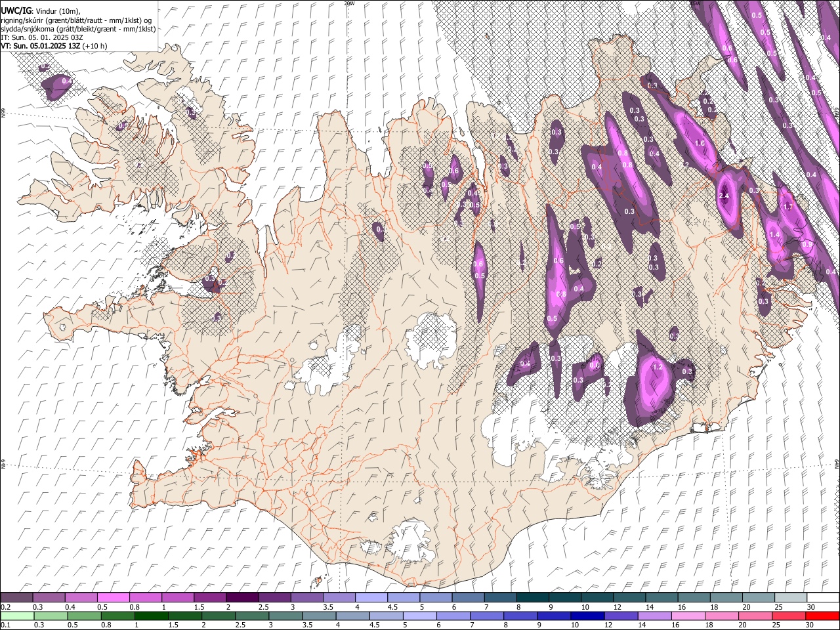Click the 1.4 precipitation value near east coast
840x630 pixels.
(774, 235)
